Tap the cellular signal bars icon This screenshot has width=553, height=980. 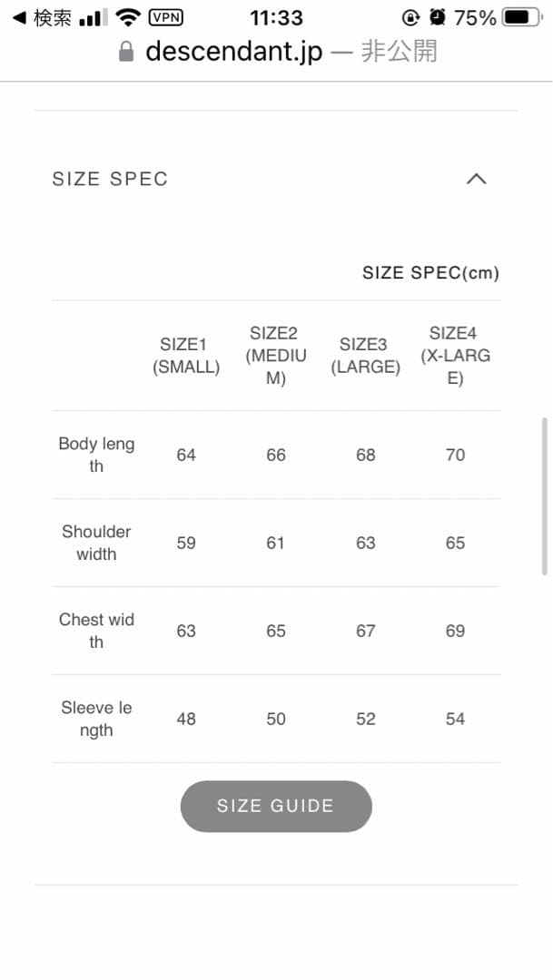tap(93, 17)
